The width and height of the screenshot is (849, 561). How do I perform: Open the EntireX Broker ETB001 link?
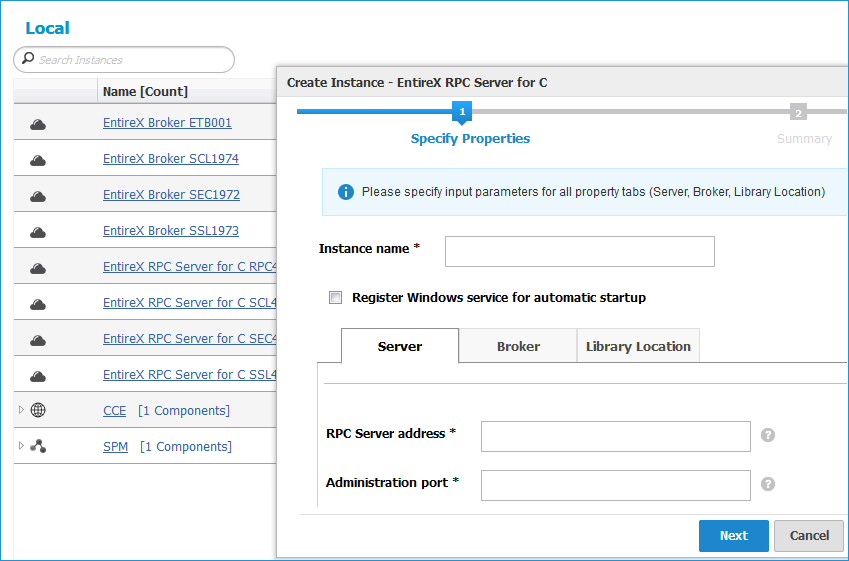pos(167,123)
